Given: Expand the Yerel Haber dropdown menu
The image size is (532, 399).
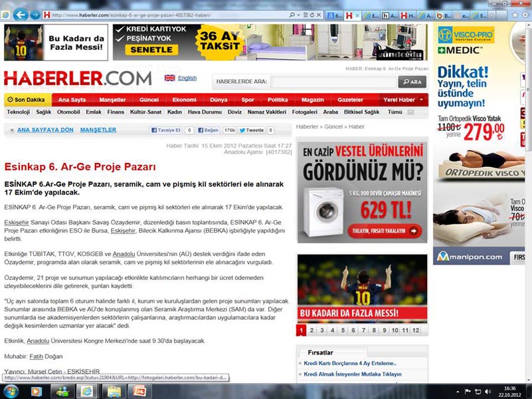Looking at the screenshot, I should pyautogui.click(x=421, y=100).
